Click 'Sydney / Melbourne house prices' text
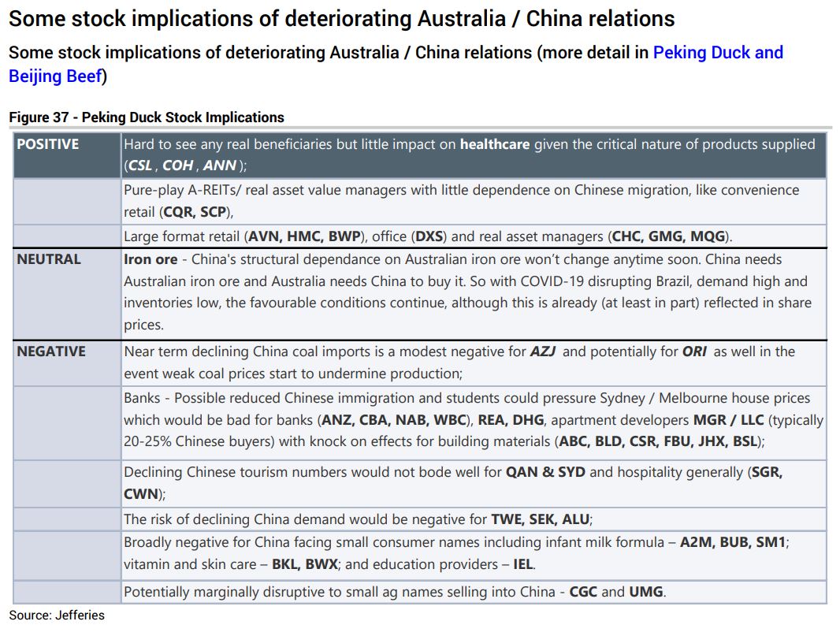 click(704, 398)
